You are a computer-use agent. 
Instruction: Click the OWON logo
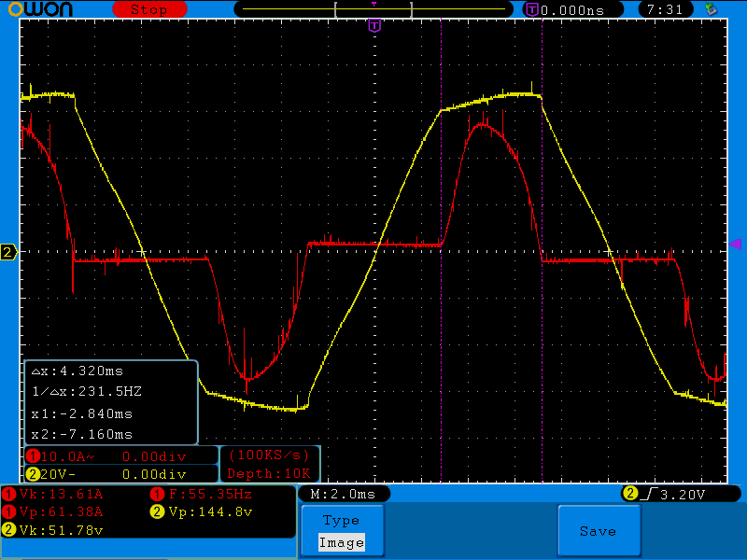(x=41, y=9)
